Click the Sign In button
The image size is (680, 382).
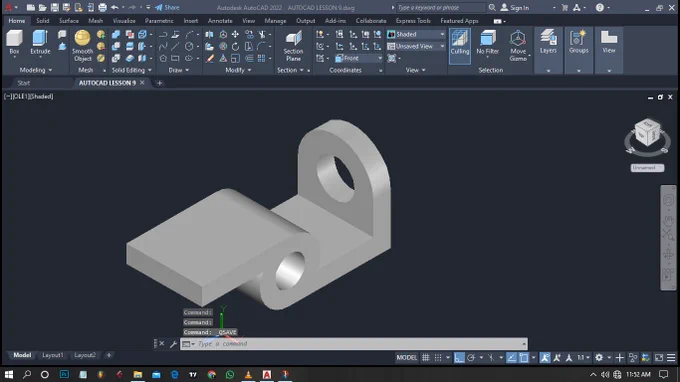coord(515,7)
